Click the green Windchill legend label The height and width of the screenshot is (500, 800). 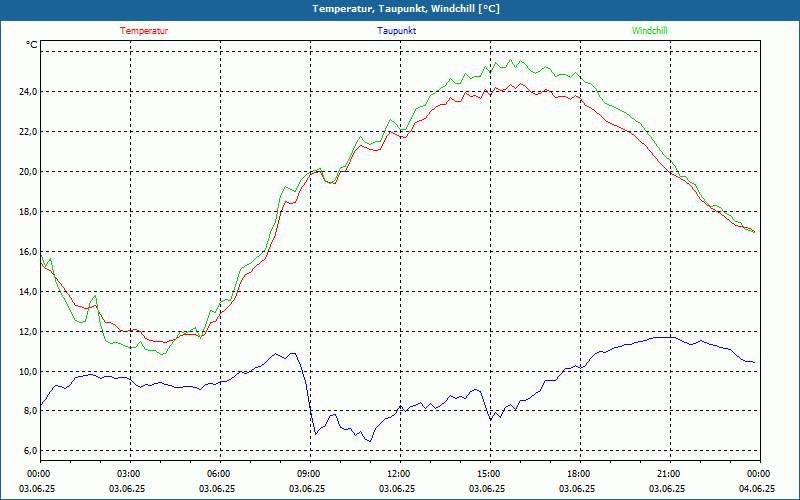point(649,31)
